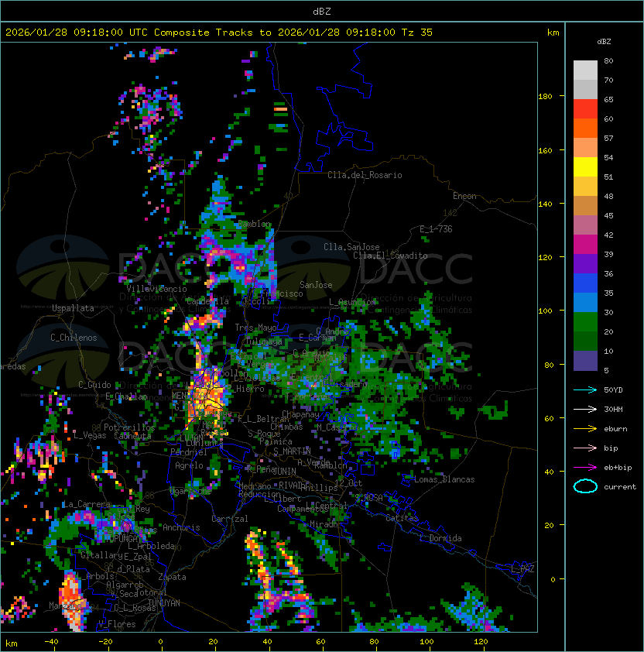Click the legend label '50YD'
Image resolution: width=644 pixels, height=652 pixels.
point(613,390)
